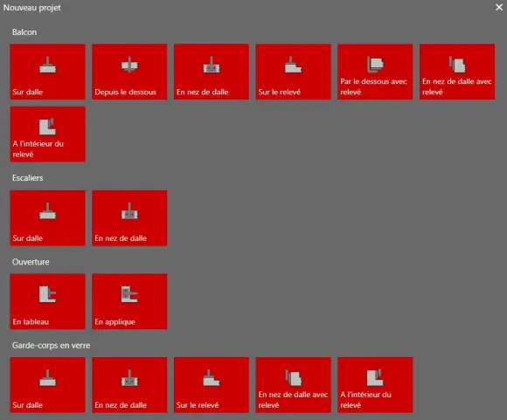Select Ouverture 'En applique' tile

click(x=129, y=301)
